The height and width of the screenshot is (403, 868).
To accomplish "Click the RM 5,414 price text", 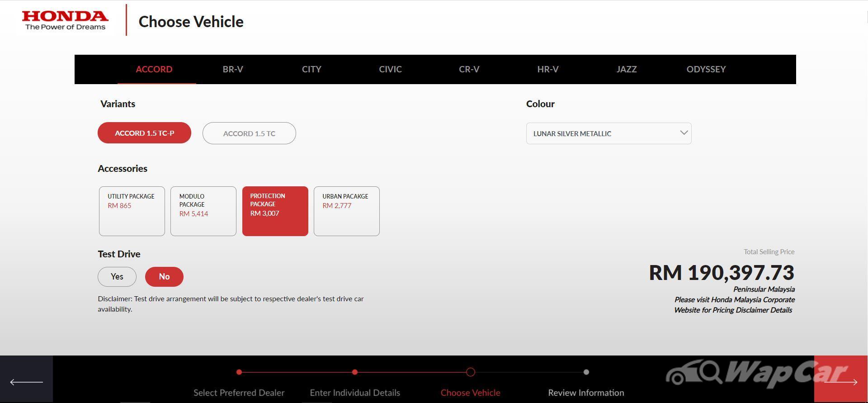I will point(193,214).
